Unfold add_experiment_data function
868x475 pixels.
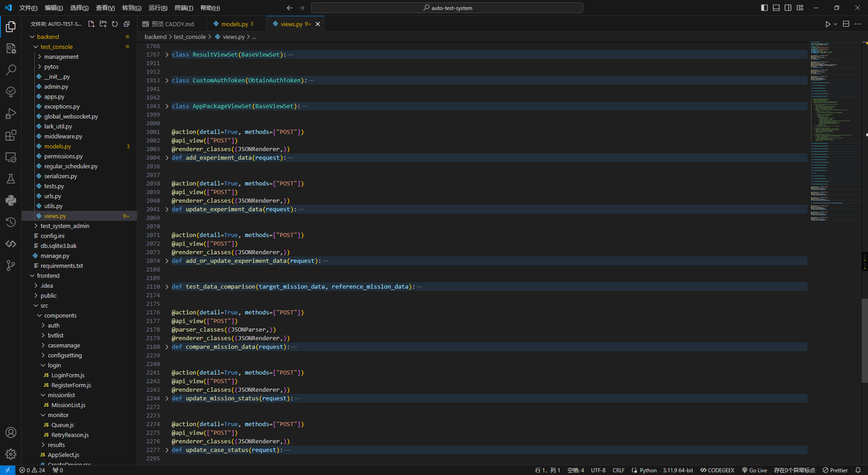[x=167, y=158]
